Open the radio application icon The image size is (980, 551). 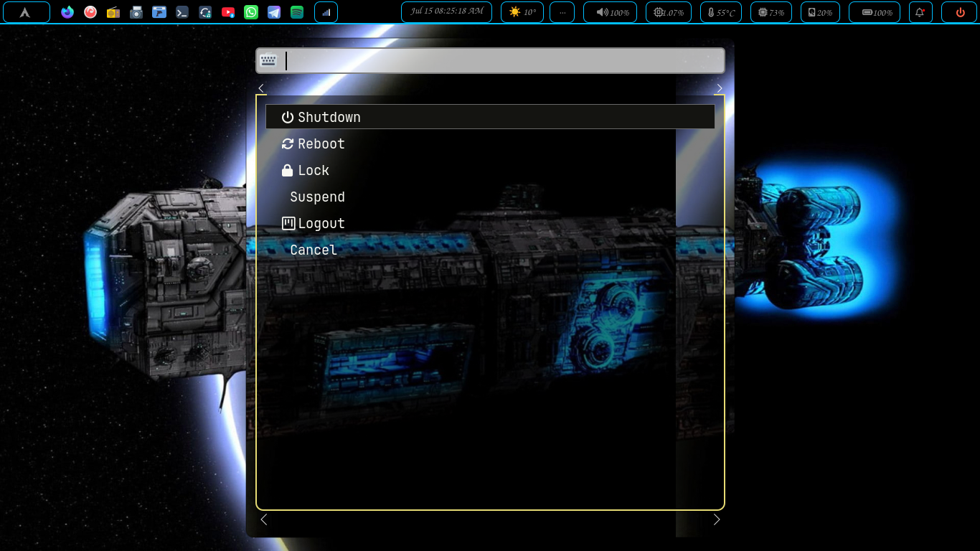click(x=113, y=12)
